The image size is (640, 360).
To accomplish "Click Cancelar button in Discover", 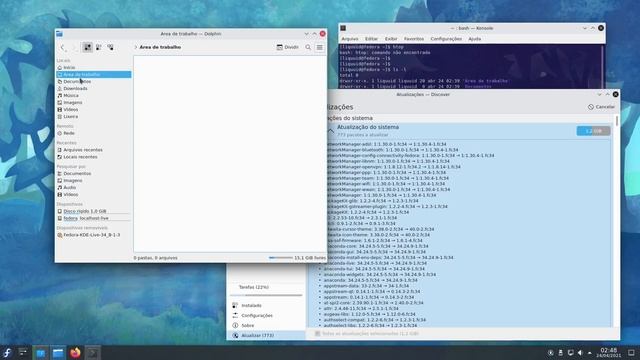I will (601, 107).
